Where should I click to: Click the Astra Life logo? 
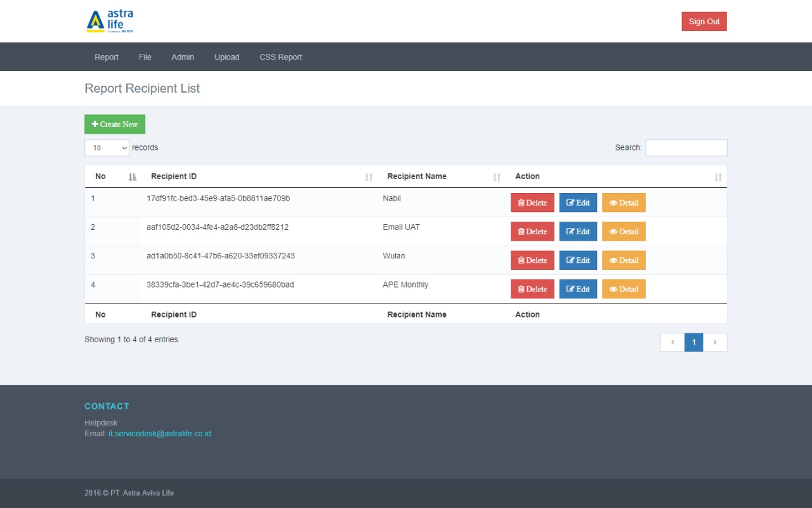[x=110, y=21]
